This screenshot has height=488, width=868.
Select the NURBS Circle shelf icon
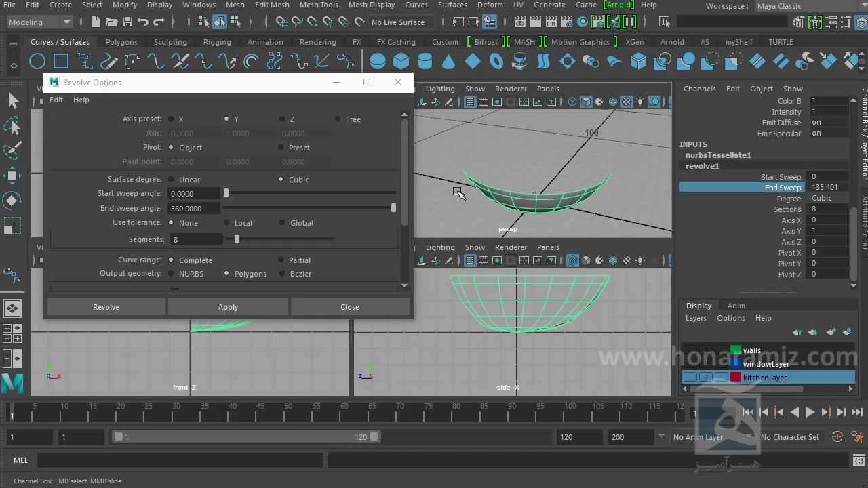point(37,62)
